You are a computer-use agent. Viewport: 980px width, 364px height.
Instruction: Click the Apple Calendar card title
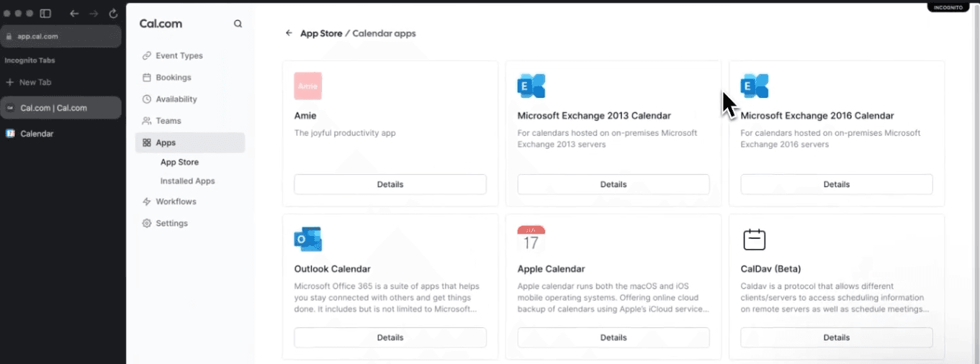(551, 269)
